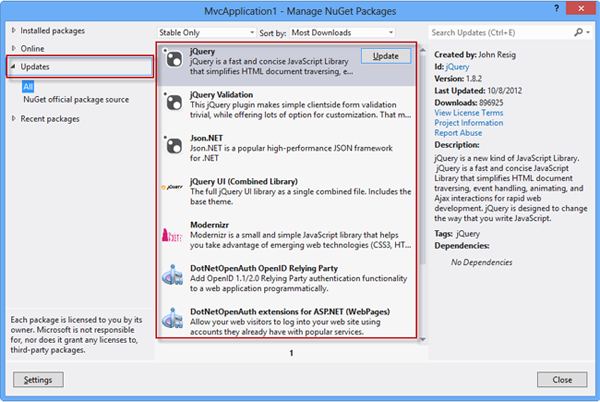The width and height of the screenshot is (600, 402).
Task: Close the Manage NuGet Packages window
Action: pyautogui.click(x=581, y=8)
